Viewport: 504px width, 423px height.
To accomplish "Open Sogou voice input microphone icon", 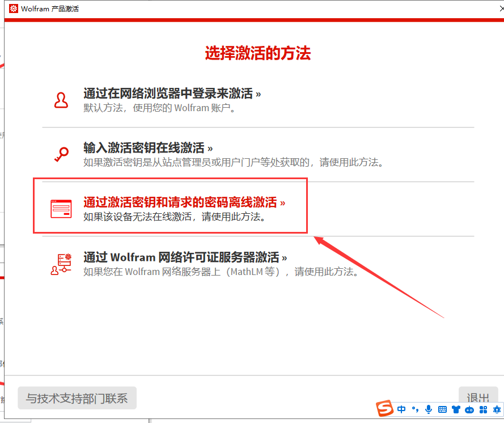I will pyautogui.click(x=428, y=409).
